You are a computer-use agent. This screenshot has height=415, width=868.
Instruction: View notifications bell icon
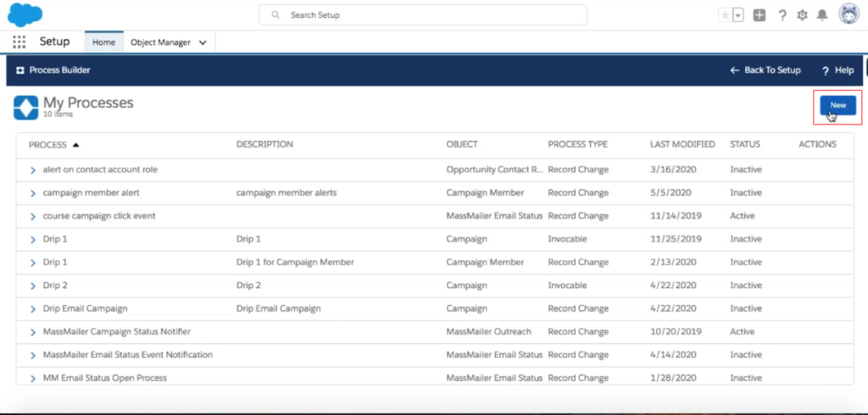(822, 15)
